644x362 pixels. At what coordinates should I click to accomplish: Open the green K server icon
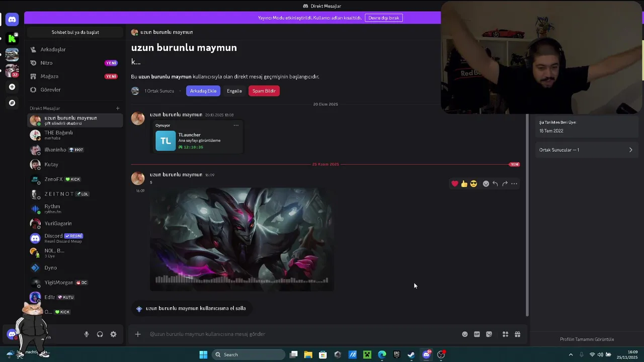tap(12, 38)
